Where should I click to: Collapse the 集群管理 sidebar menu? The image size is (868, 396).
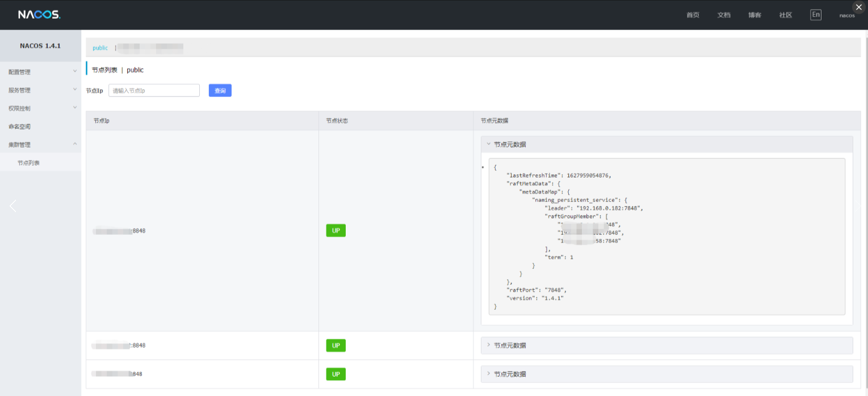41,145
